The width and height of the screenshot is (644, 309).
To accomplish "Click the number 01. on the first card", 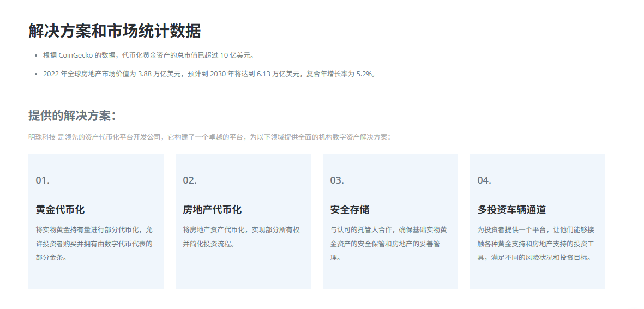I will [x=43, y=180].
